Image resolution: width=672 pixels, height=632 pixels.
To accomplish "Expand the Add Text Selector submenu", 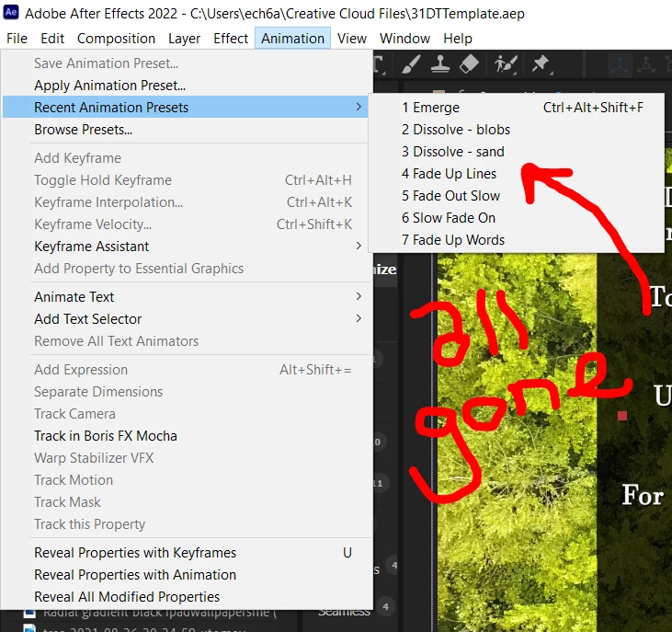I will [x=185, y=319].
